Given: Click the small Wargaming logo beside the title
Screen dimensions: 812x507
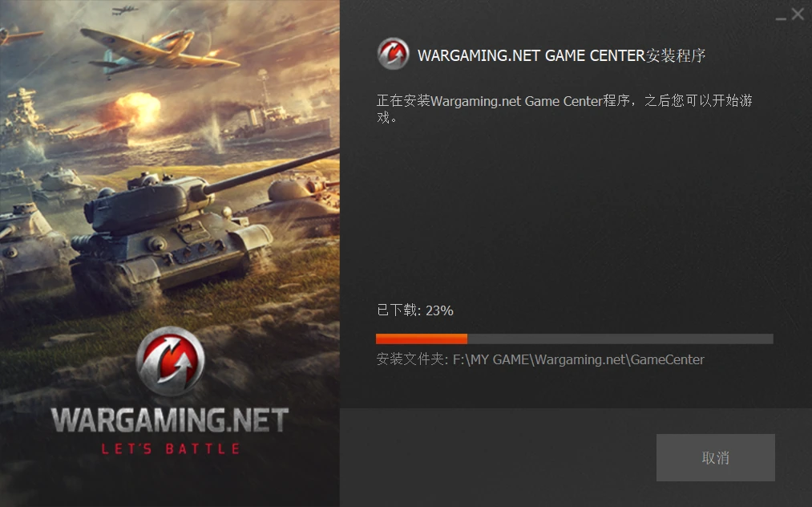Looking at the screenshot, I should click(x=393, y=54).
